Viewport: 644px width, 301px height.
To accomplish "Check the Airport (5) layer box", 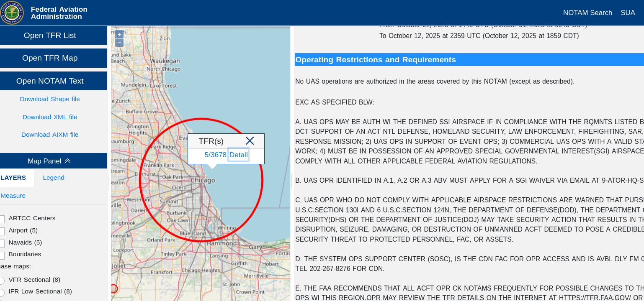I will tap(2, 231).
